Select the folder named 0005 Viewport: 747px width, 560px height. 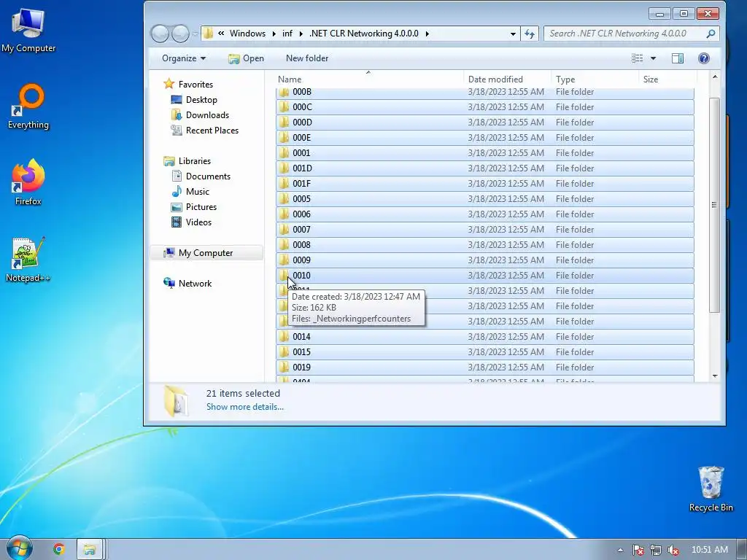pos(485,198)
